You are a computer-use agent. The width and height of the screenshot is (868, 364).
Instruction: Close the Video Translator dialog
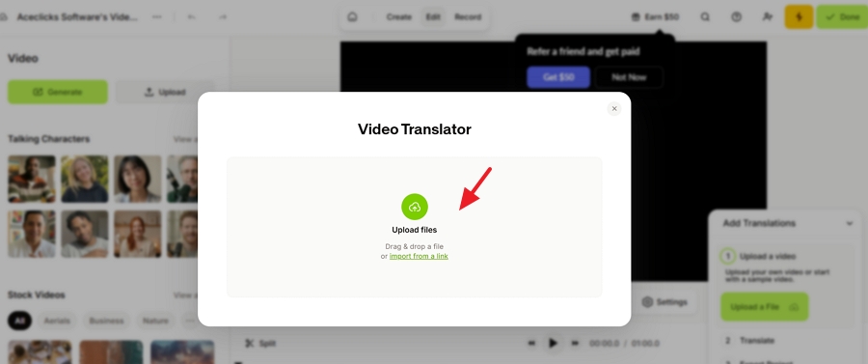point(614,108)
